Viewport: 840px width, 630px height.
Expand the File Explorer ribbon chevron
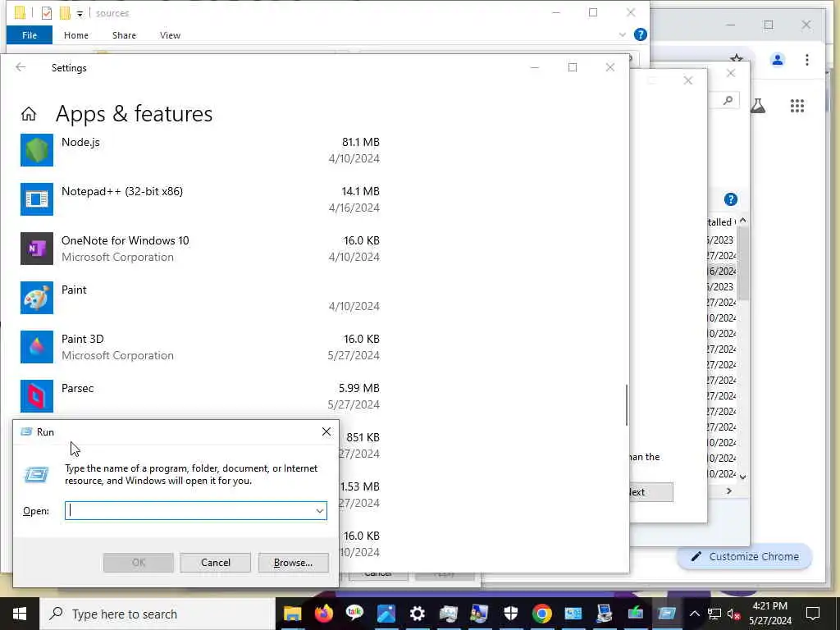click(622, 34)
